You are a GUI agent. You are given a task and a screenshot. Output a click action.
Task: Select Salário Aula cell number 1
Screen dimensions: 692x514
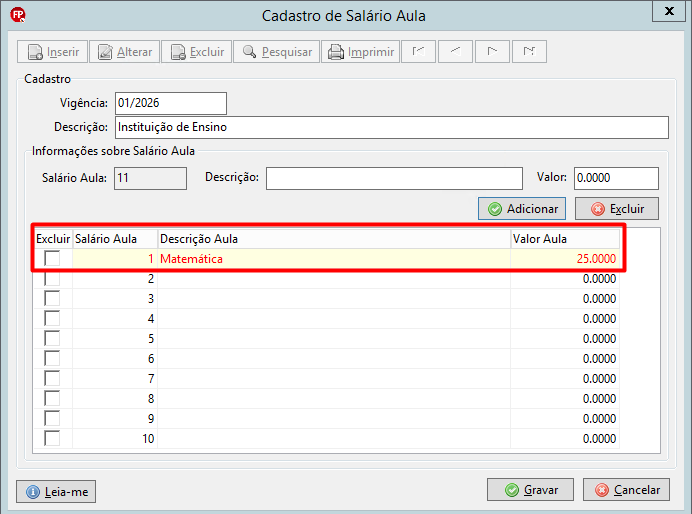115,259
